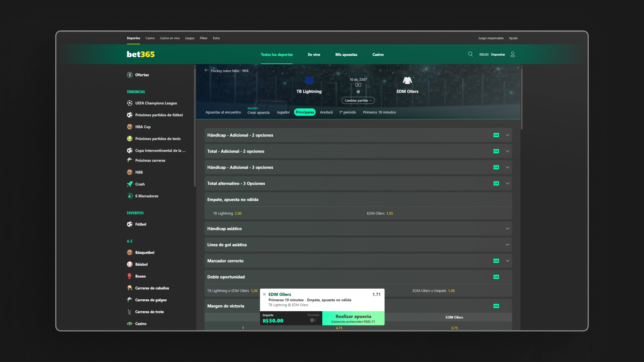Image resolution: width=644 pixels, height=362 pixels.
Task: Open Juego responsable link
Action: coord(491,38)
